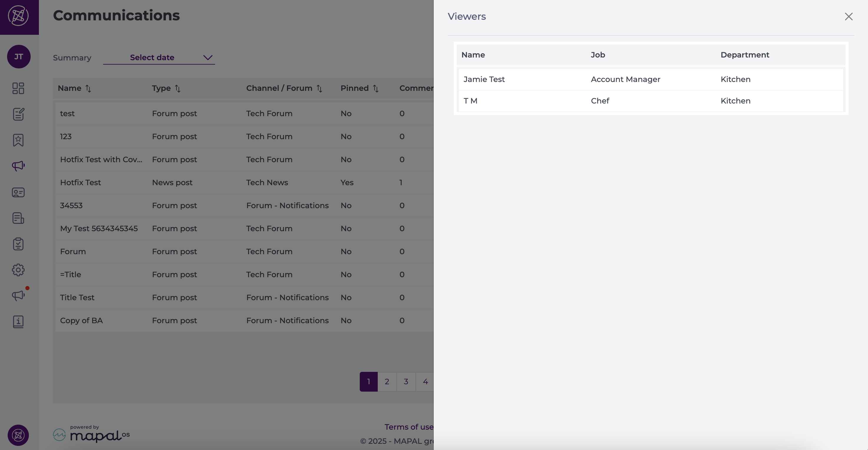
Task: Sort table by Name column arrows
Action: (x=88, y=88)
